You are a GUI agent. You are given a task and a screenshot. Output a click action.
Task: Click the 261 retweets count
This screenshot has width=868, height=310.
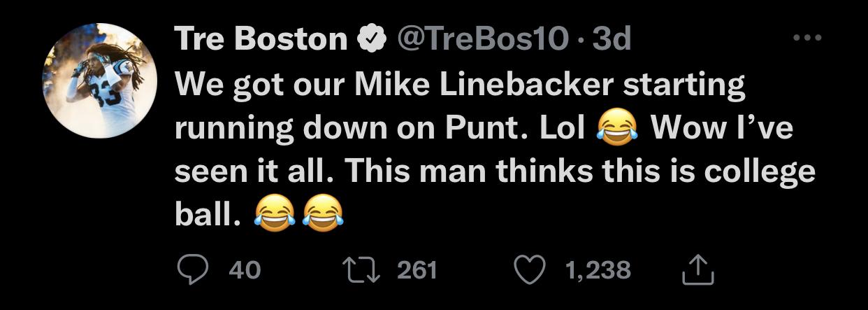[x=417, y=270]
